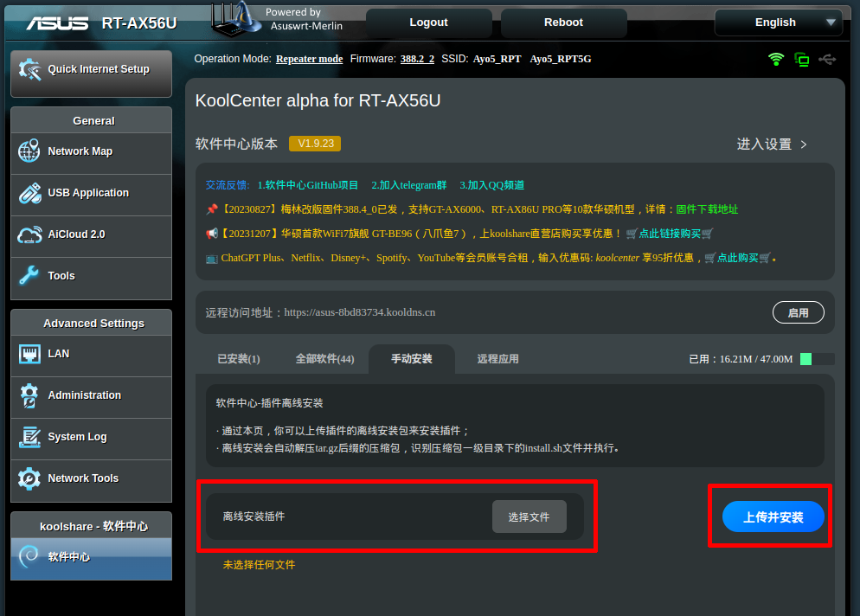
Task: Open System Log menu item
Action: 91,437
